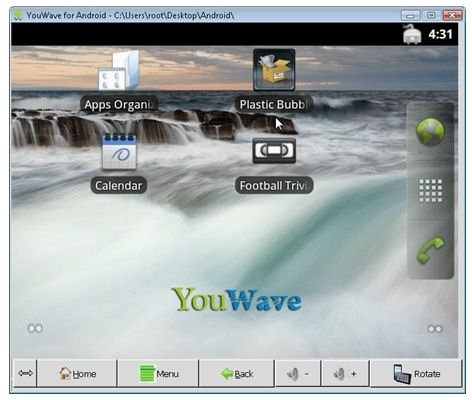The width and height of the screenshot is (472, 400).
Task: Decrease volume with speaker minus button
Action: point(298,373)
